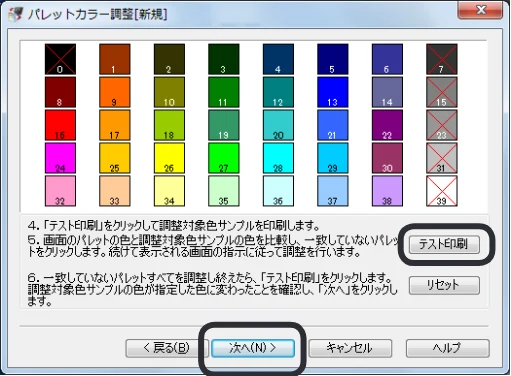511x376 pixels.
Task: Click the リセット reset button
Action: (x=444, y=285)
